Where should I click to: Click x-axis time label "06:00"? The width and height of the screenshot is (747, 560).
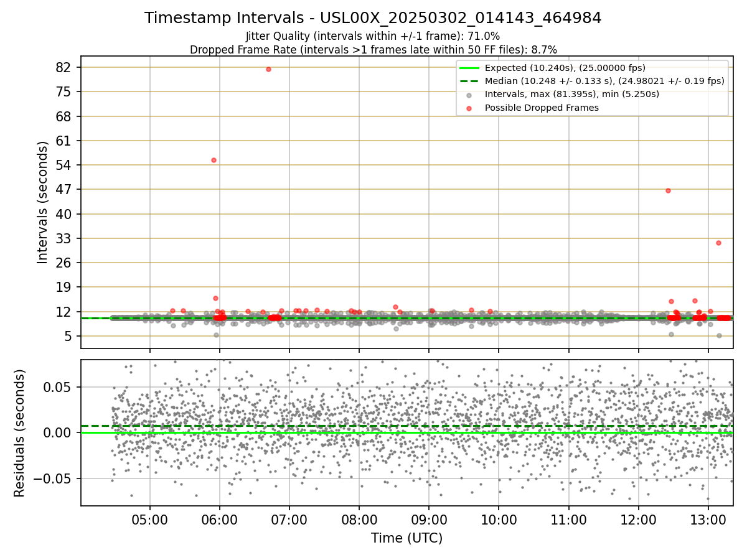coord(219,520)
